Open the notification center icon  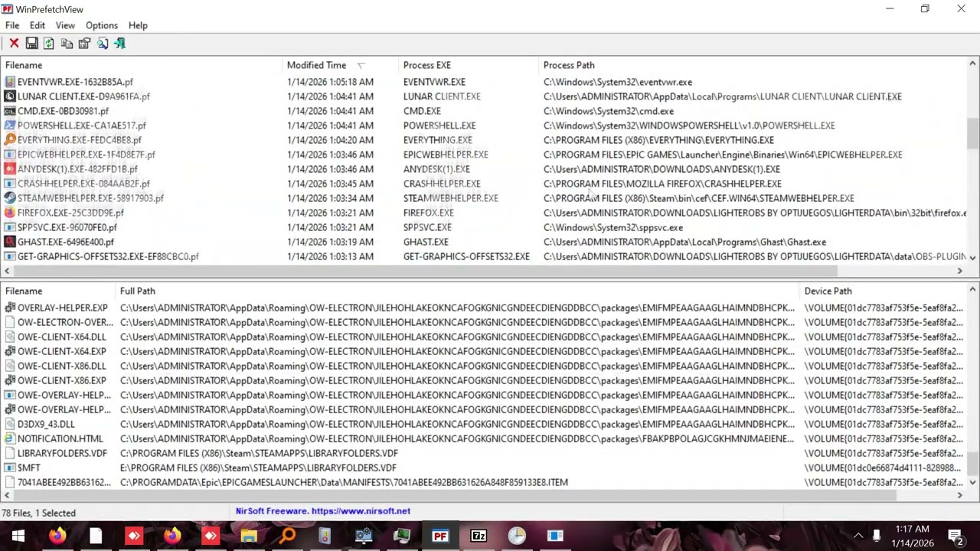(x=955, y=536)
